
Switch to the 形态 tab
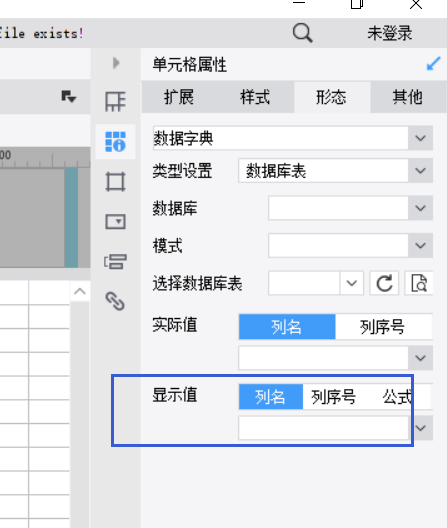tap(331, 97)
